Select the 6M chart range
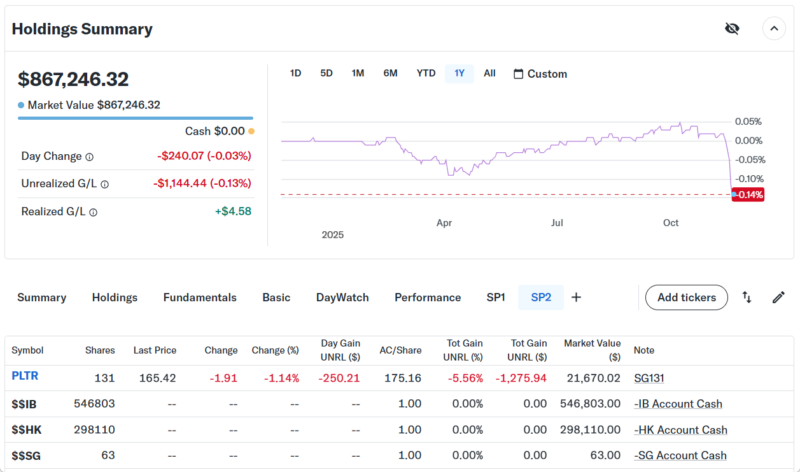800x472 pixels. tap(390, 73)
